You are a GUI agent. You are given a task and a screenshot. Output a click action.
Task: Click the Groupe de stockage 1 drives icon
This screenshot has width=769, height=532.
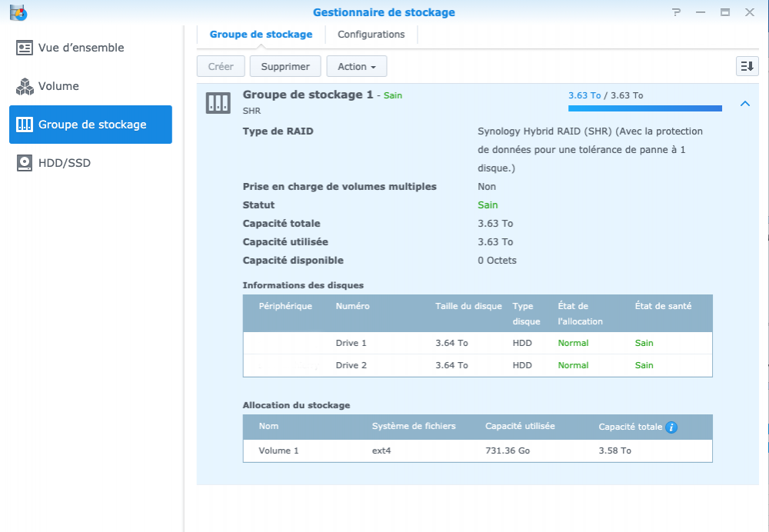pos(218,103)
